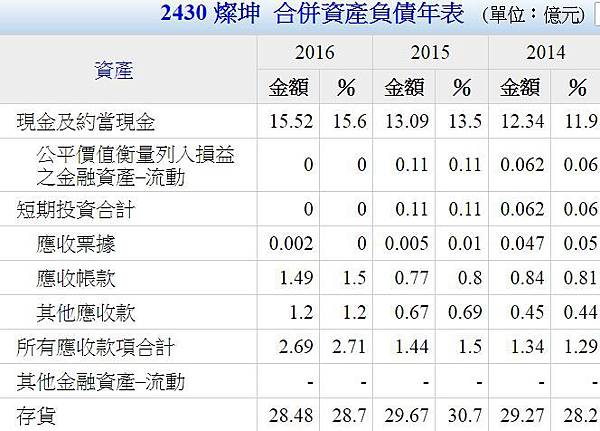
Task: Click 2016 應收款項合計 percentage 2.71
Action: (349, 347)
